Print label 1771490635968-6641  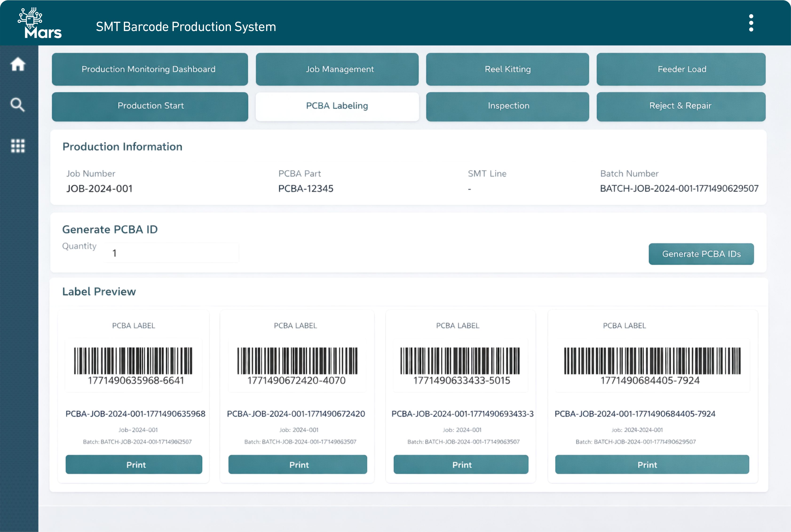[x=134, y=465]
